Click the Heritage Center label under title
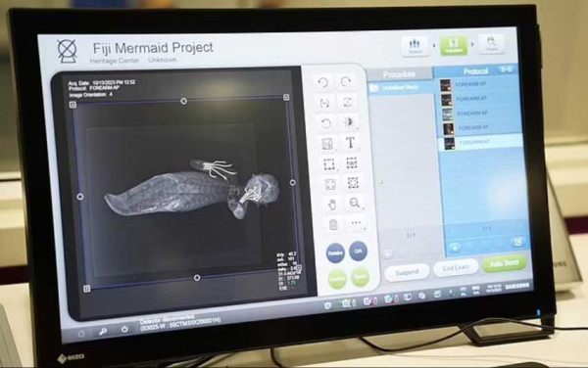 point(115,61)
